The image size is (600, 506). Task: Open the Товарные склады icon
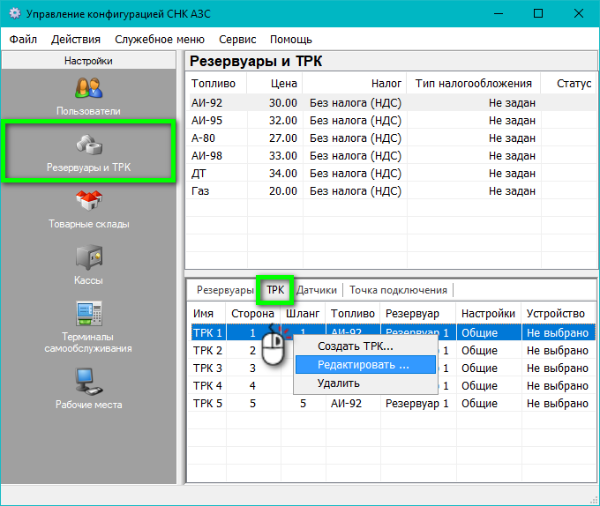point(88,205)
